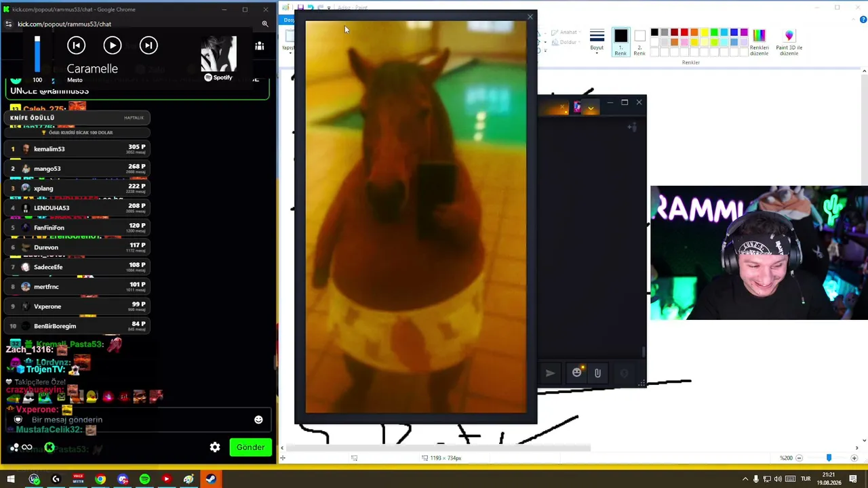The image size is (868, 488).
Task: Click the add friend icon in dark window
Action: click(x=631, y=127)
